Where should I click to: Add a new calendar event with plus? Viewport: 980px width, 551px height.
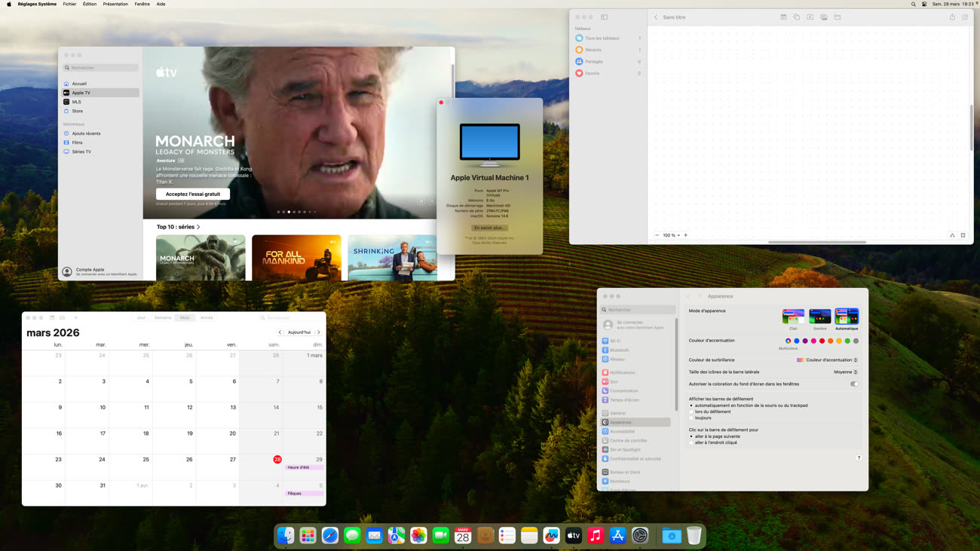point(75,317)
